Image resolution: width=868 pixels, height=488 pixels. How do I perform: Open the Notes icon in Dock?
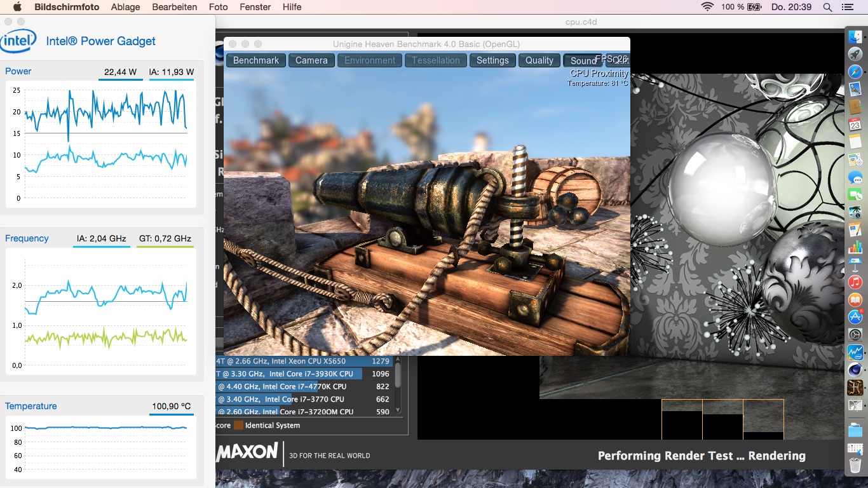(x=855, y=141)
